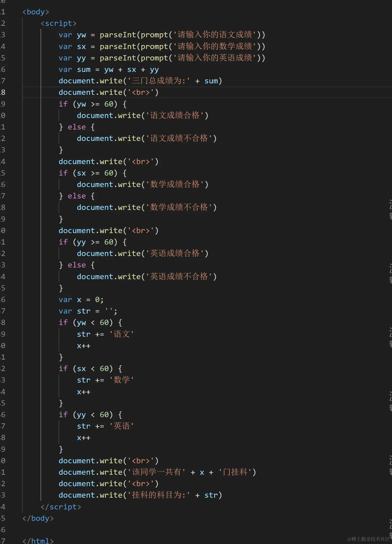Click the line writing '英语成绩不合格'
This screenshot has height=544, width=392.
147,277
